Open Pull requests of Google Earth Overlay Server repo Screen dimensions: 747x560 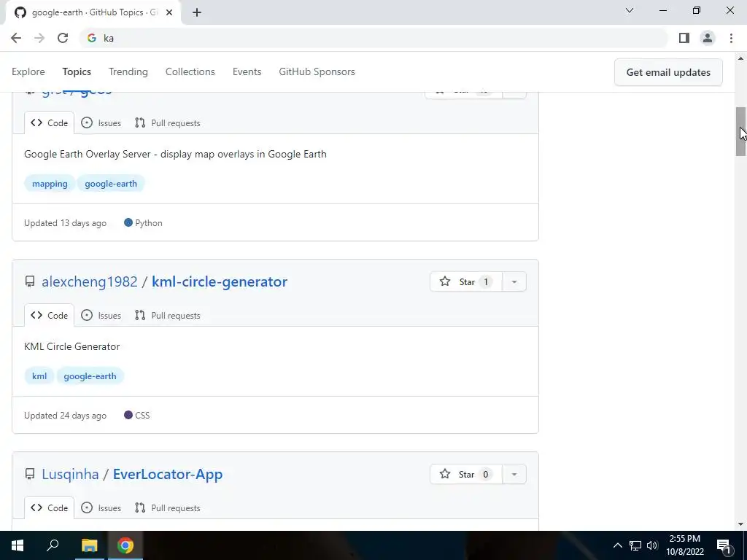click(x=167, y=122)
